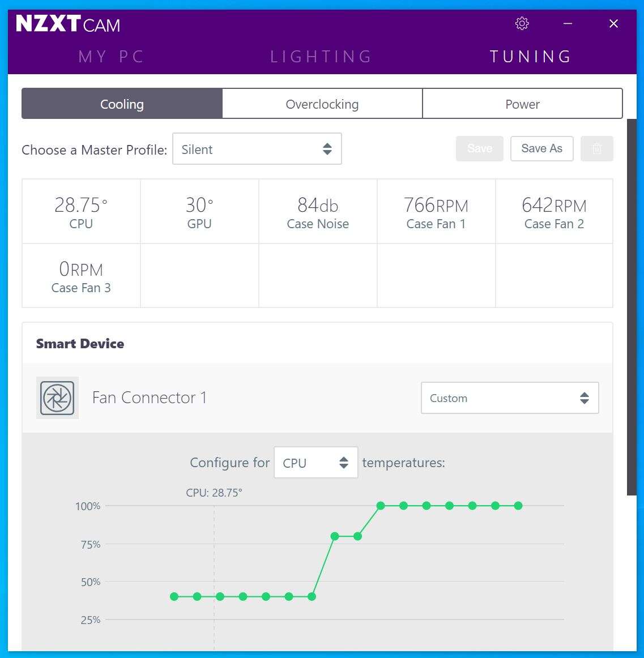Select the Overclocking tab

pyautogui.click(x=322, y=104)
